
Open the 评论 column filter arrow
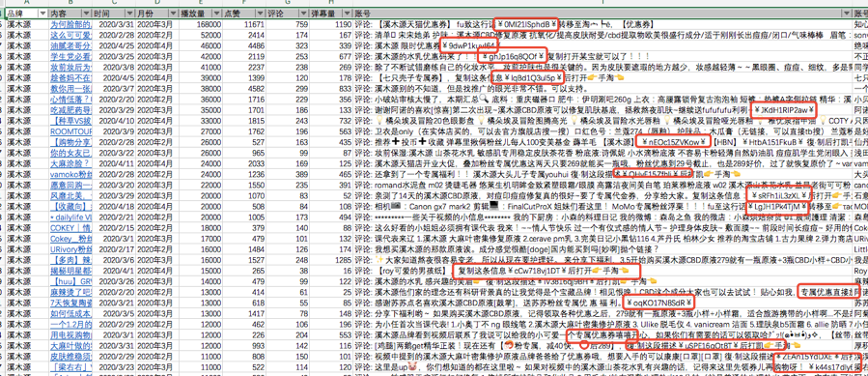pos(302,13)
